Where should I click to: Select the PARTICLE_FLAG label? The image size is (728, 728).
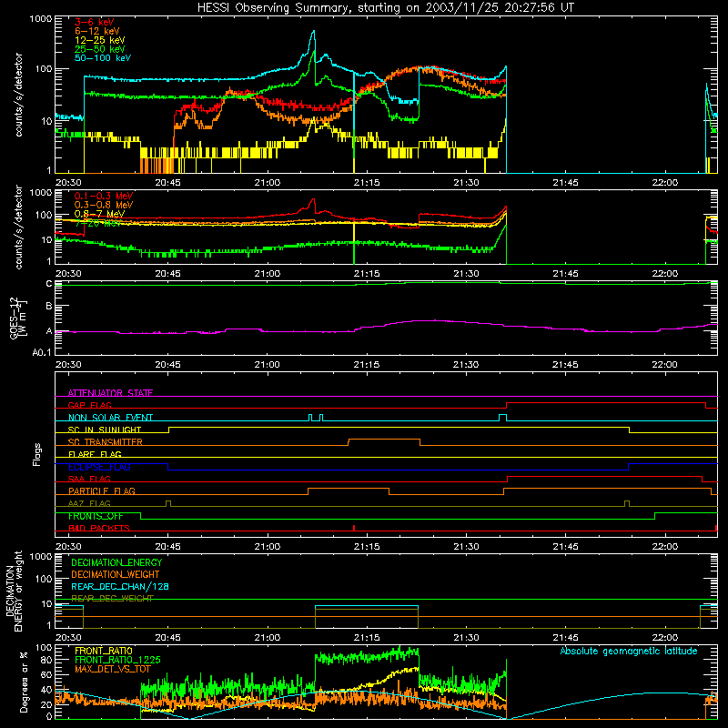click(102, 491)
